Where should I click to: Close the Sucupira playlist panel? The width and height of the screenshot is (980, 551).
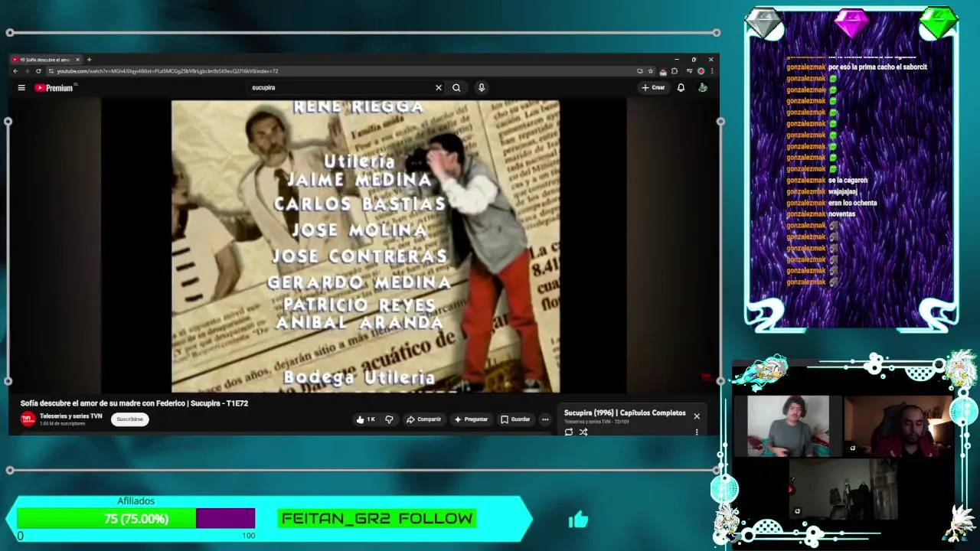(697, 416)
